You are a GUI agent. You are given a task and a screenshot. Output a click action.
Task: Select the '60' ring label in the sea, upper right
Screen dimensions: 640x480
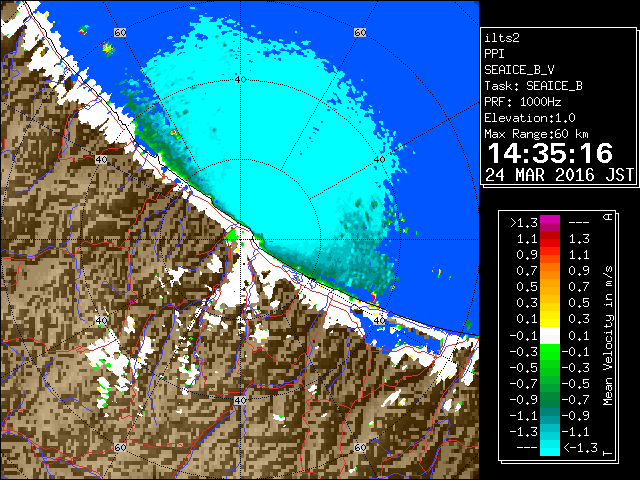click(x=360, y=32)
